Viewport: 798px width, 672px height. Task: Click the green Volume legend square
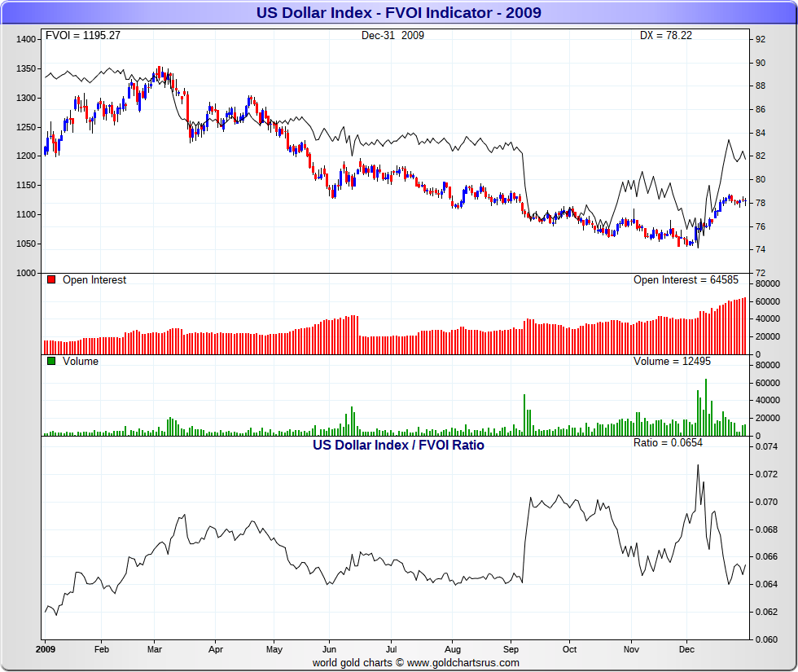click(x=51, y=362)
